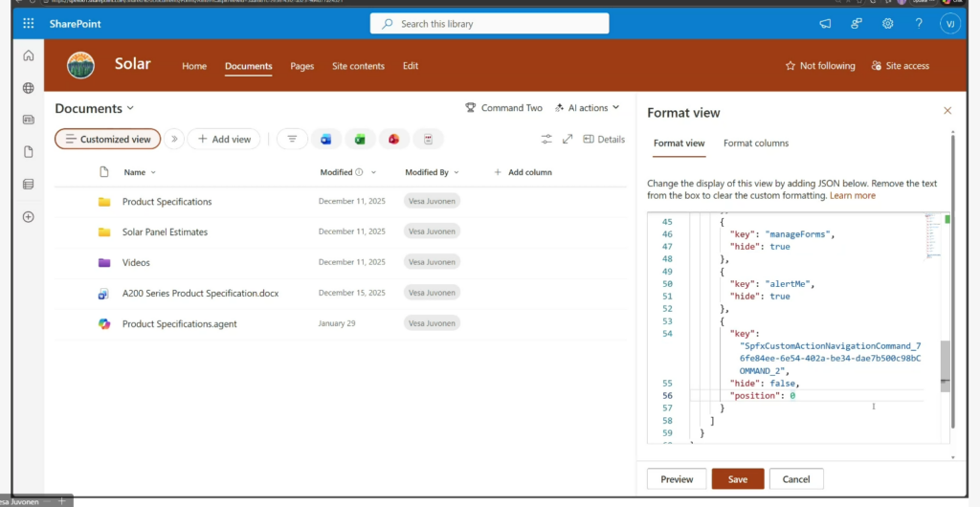Click the Outlook icon in the command bar
The image size is (980, 507).
326,139
